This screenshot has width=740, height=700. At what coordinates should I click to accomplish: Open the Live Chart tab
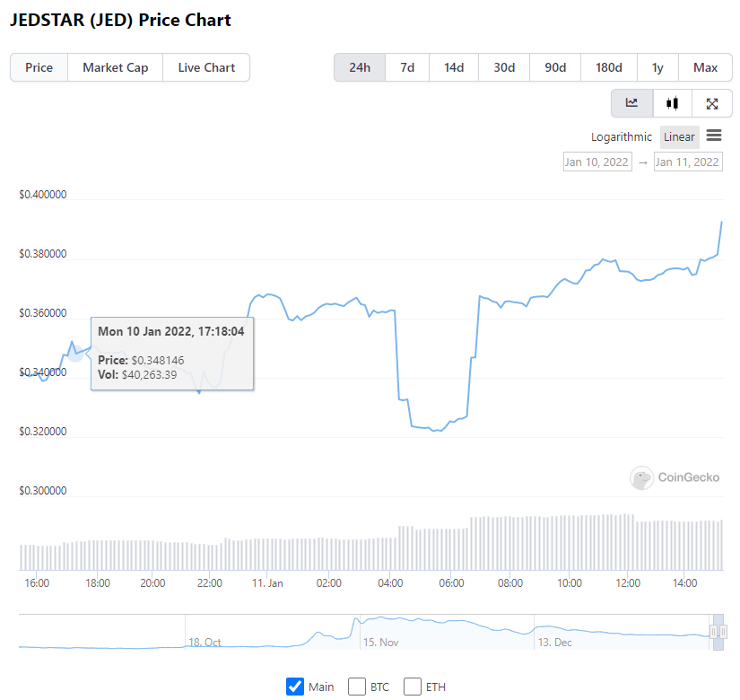[x=206, y=67]
